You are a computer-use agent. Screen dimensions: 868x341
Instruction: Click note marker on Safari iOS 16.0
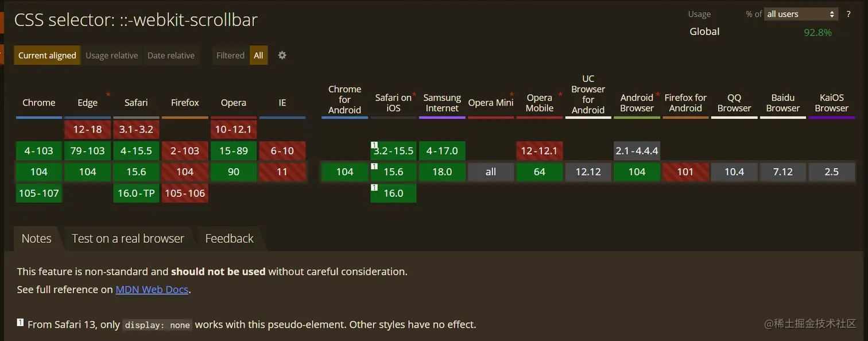(374, 187)
